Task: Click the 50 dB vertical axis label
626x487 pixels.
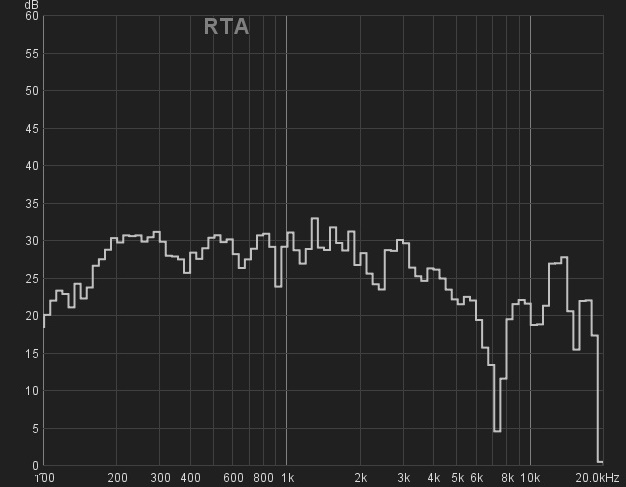Action: click(32, 91)
